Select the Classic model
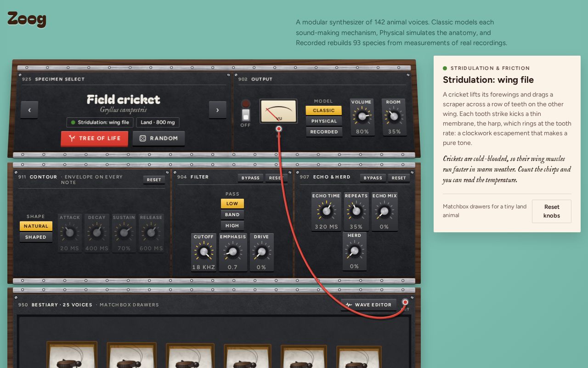The width and height of the screenshot is (588, 368). 324,110
